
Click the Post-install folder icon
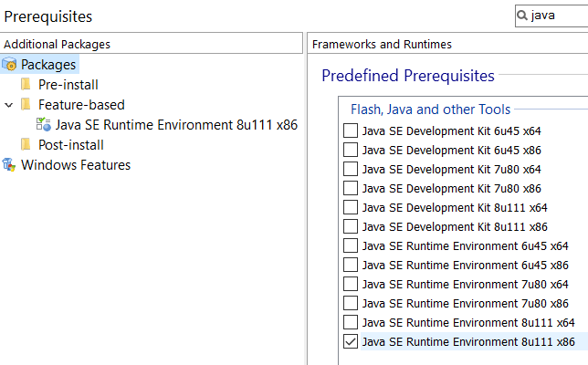[x=26, y=144]
